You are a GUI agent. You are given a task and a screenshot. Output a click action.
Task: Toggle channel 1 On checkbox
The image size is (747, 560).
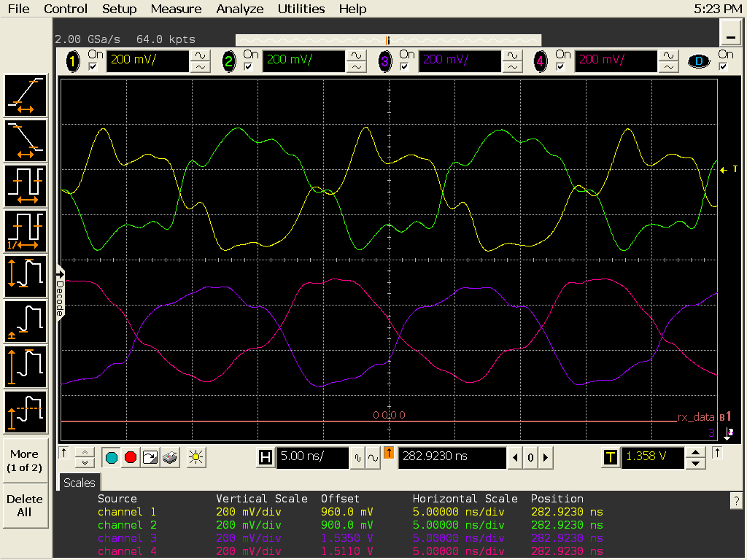click(x=93, y=66)
